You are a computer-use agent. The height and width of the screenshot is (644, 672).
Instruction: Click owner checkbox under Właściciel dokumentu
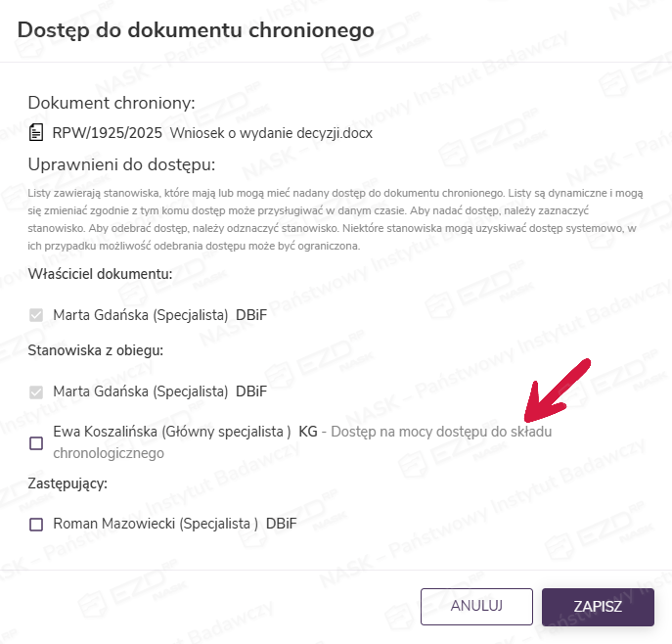pos(36,316)
